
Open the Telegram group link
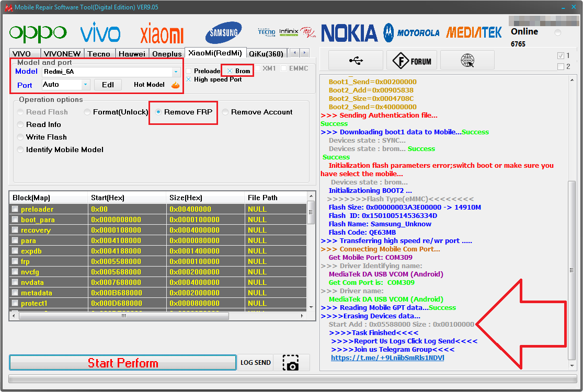[x=387, y=358]
